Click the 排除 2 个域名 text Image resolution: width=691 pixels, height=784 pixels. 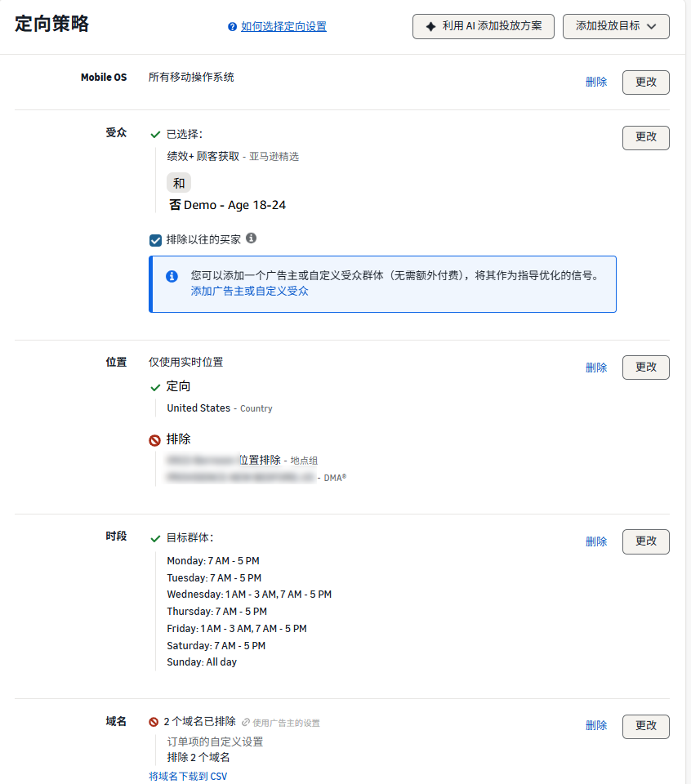click(x=198, y=758)
